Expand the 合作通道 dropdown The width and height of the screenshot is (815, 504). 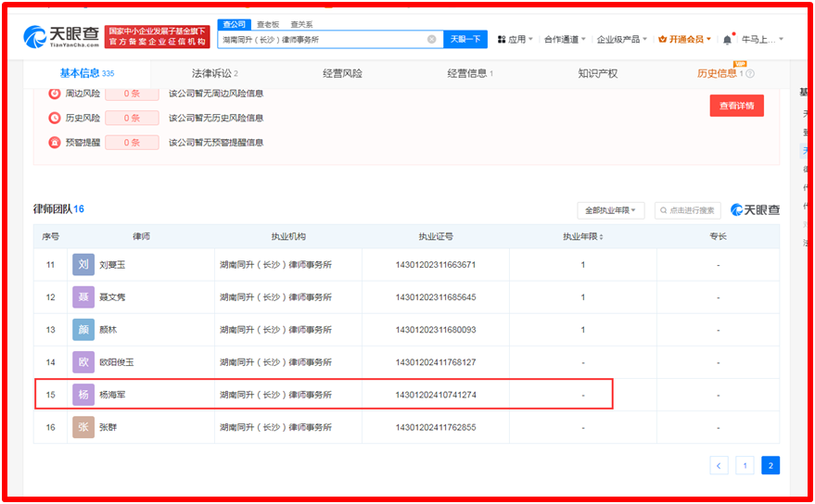point(564,40)
